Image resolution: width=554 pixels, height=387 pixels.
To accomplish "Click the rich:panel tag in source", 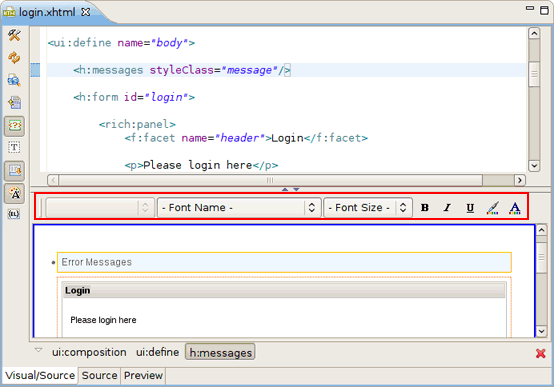I will tap(137, 124).
